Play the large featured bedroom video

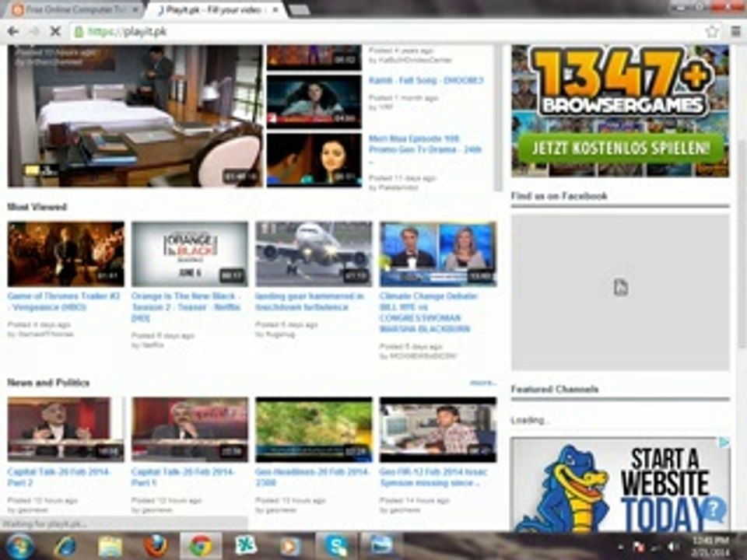pyautogui.click(x=135, y=116)
